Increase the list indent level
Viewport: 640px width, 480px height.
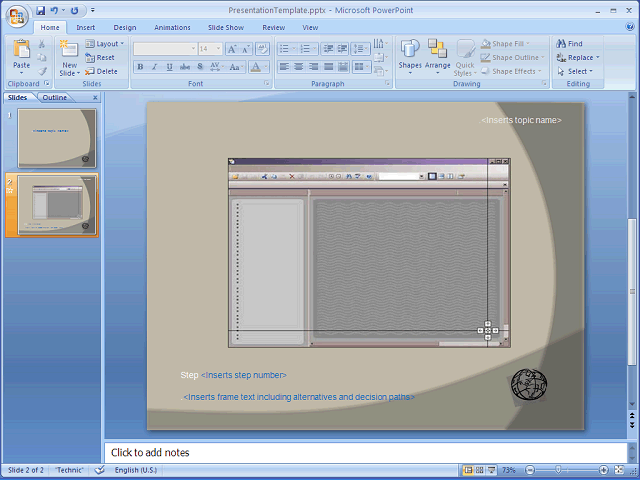coord(342,49)
